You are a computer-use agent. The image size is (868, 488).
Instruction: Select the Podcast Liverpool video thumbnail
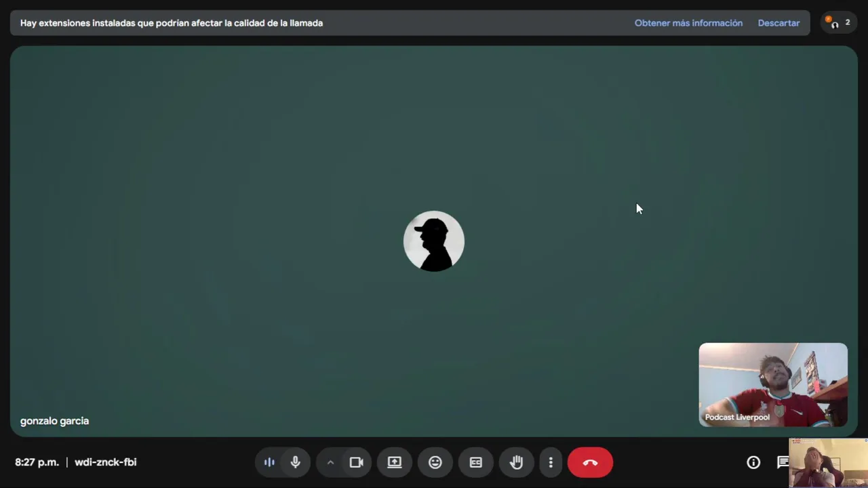pos(773,384)
